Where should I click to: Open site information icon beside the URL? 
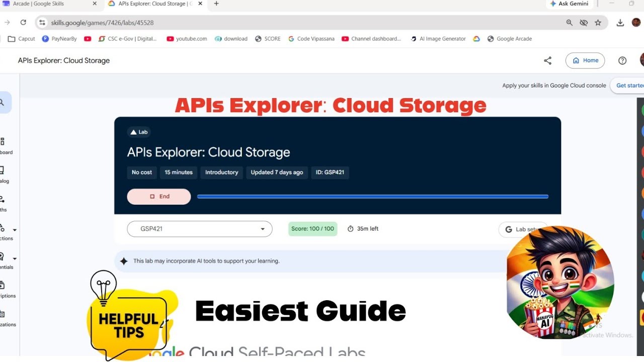click(x=42, y=23)
